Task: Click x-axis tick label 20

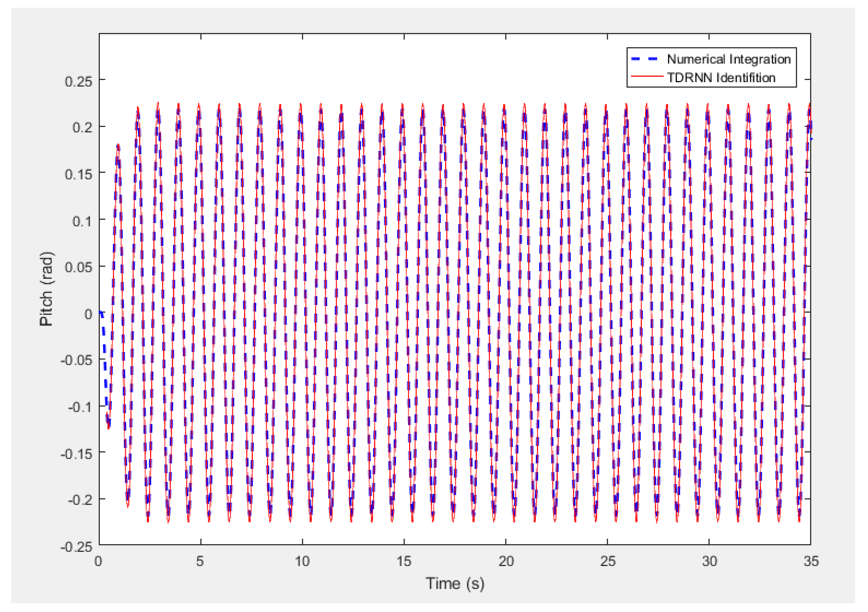Action: 506,561
